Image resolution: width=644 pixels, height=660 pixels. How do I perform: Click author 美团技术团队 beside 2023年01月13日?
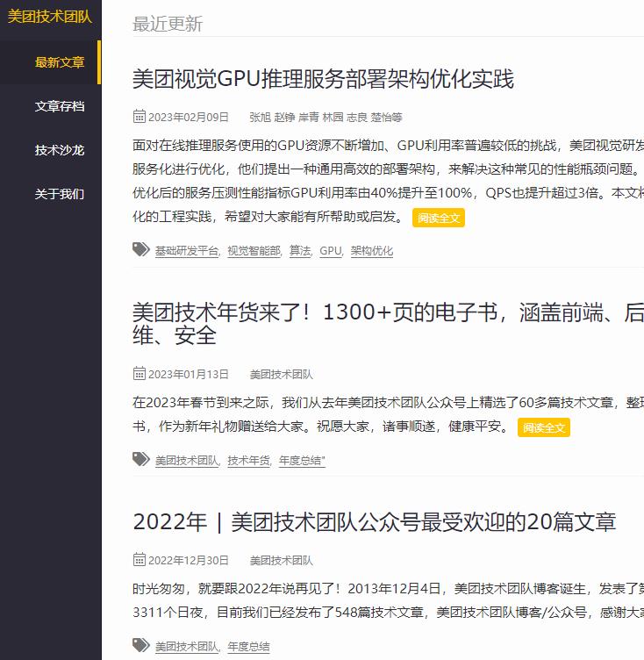281,375
